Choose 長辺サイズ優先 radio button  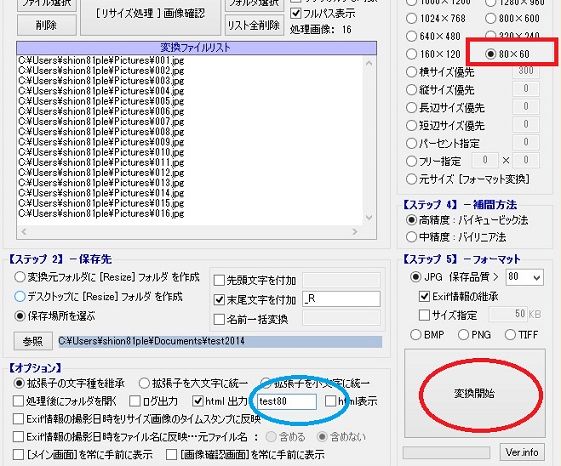(411, 107)
